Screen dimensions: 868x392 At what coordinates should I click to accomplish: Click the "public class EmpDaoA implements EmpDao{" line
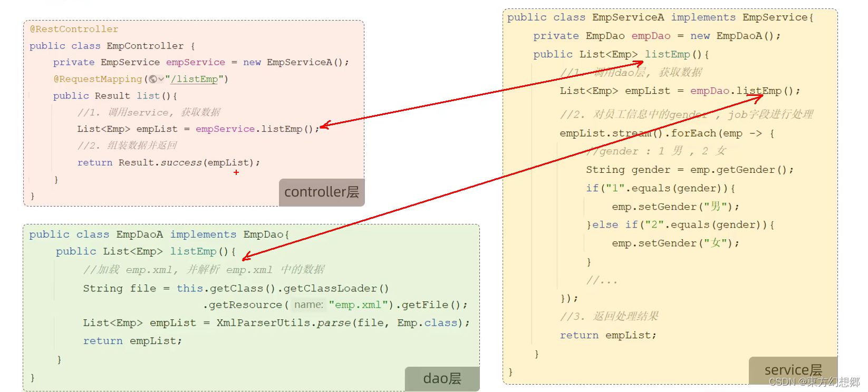pos(159,234)
